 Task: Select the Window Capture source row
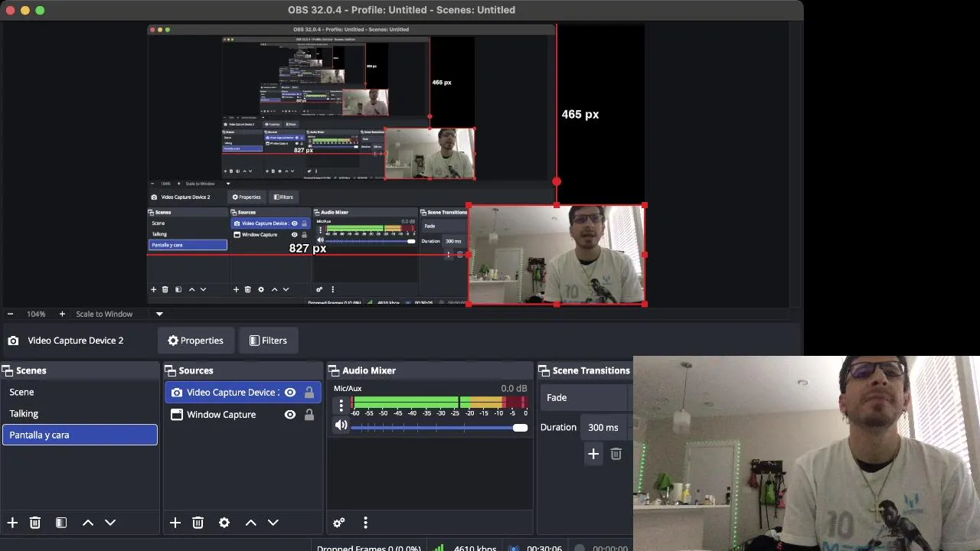click(243, 415)
